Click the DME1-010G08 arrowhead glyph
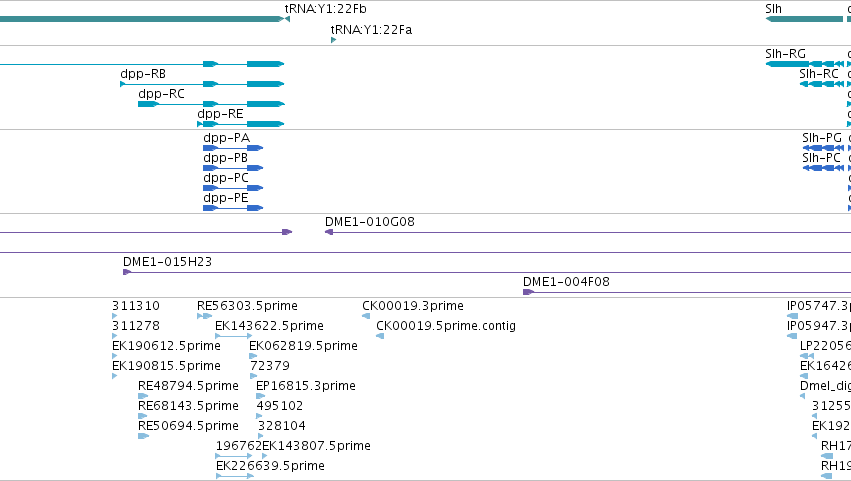The width and height of the screenshot is (851, 481). pyautogui.click(x=328, y=232)
